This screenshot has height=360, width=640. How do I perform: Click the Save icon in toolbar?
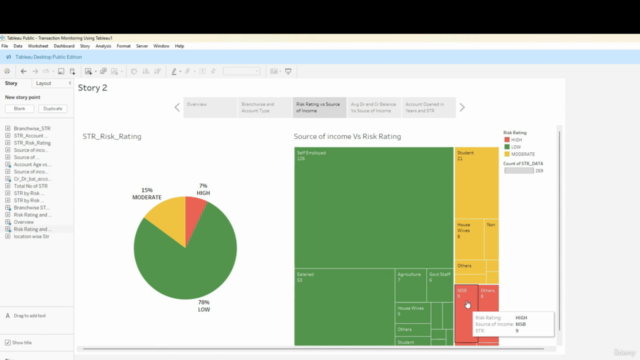[61, 71]
